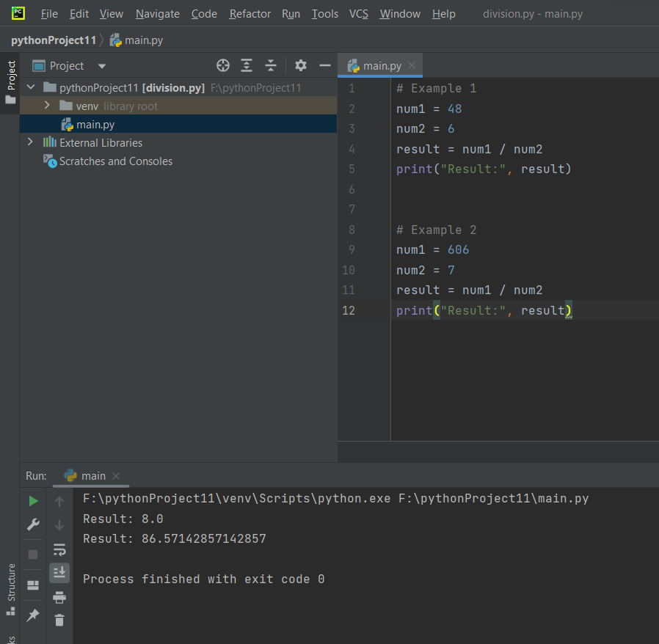The width and height of the screenshot is (659, 644).
Task: Click the green Run button in console
Action: point(33,501)
